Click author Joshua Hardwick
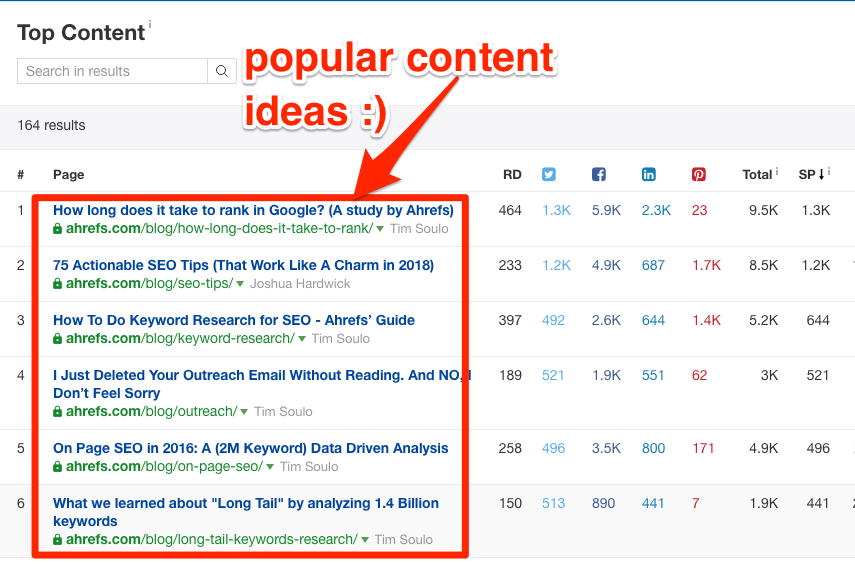Image resolution: width=855 pixels, height=564 pixels. 300,284
